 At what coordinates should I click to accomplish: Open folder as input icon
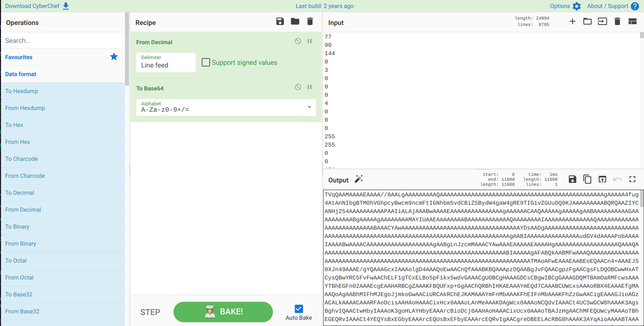(588, 22)
